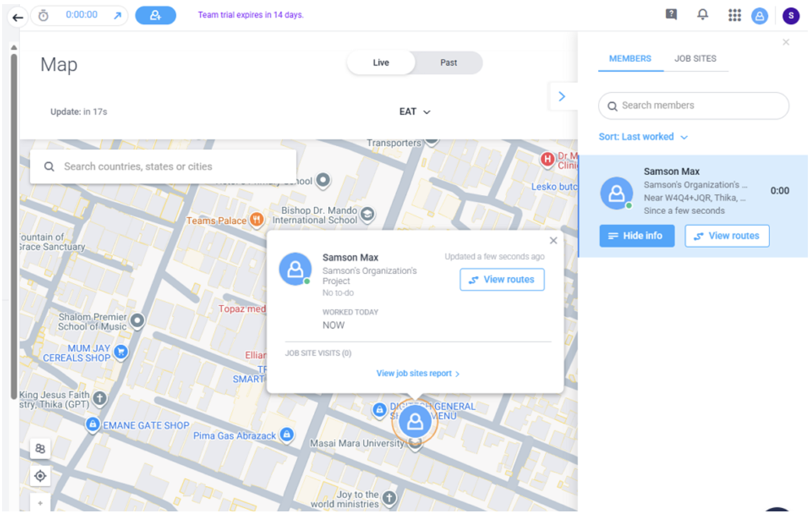Click the JOB SITE VISITS (0) label
Screen dimensions: 812x516
click(x=318, y=353)
